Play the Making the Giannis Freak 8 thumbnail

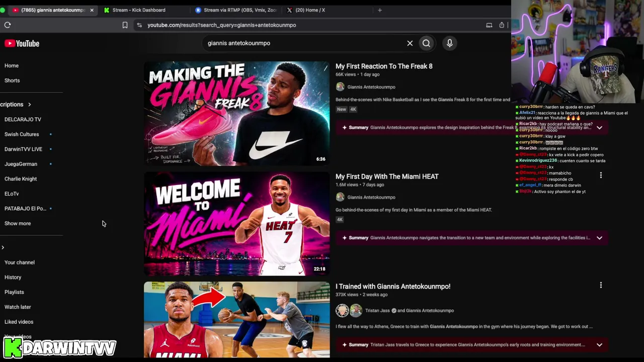tap(237, 113)
